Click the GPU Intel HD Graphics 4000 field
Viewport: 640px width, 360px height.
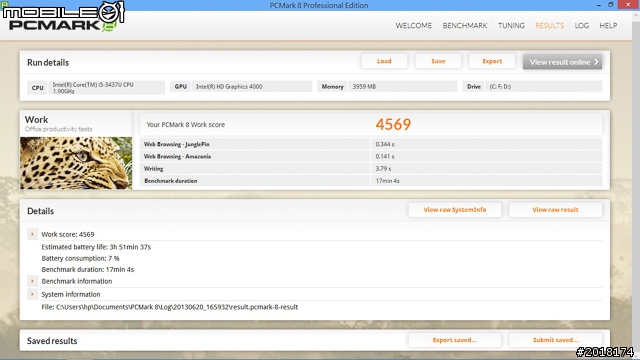pyautogui.click(x=241, y=87)
